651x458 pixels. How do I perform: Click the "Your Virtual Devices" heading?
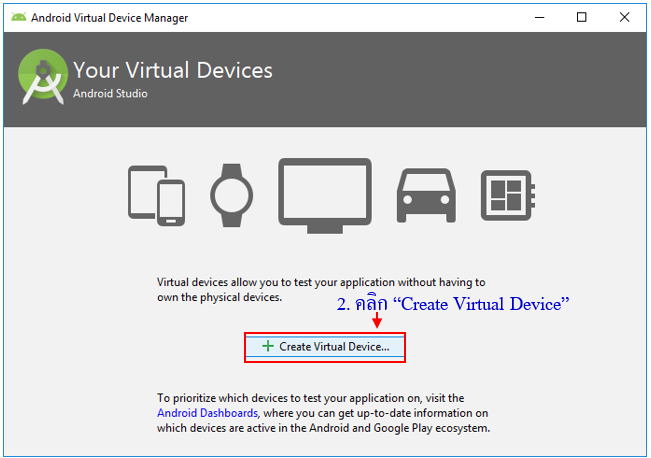[x=172, y=71]
